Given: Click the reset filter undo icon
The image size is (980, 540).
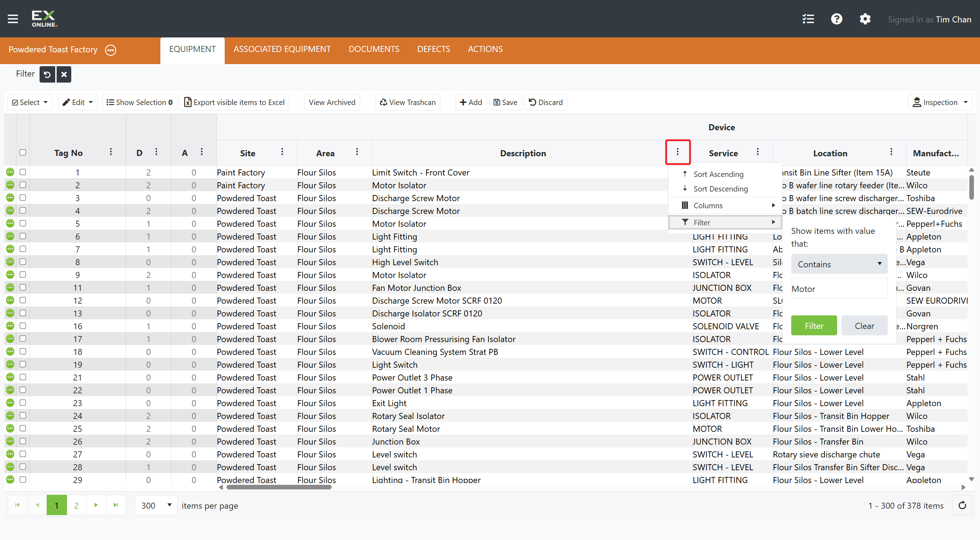Looking at the screenshot, I should 47,74.
